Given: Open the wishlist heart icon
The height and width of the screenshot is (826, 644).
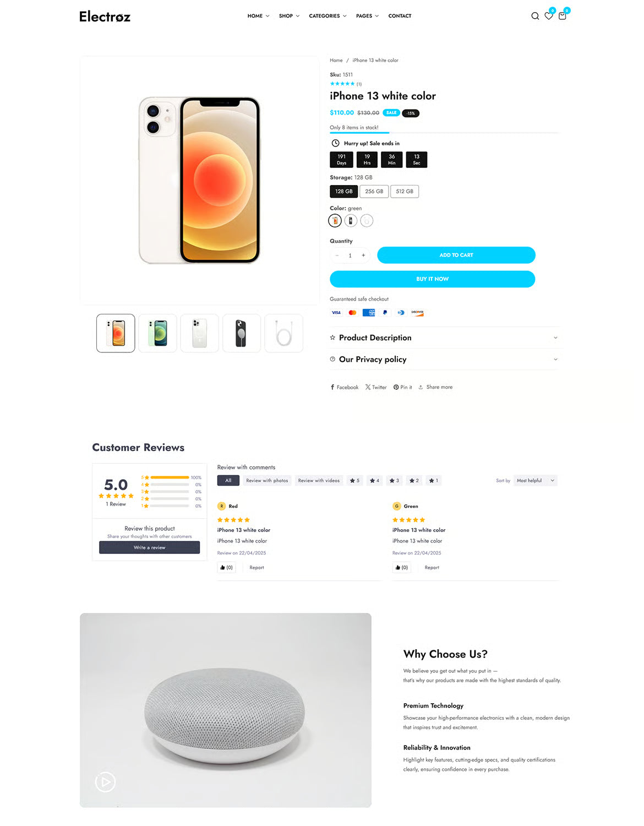Looking at the screenshot, I should click(548, 16).
